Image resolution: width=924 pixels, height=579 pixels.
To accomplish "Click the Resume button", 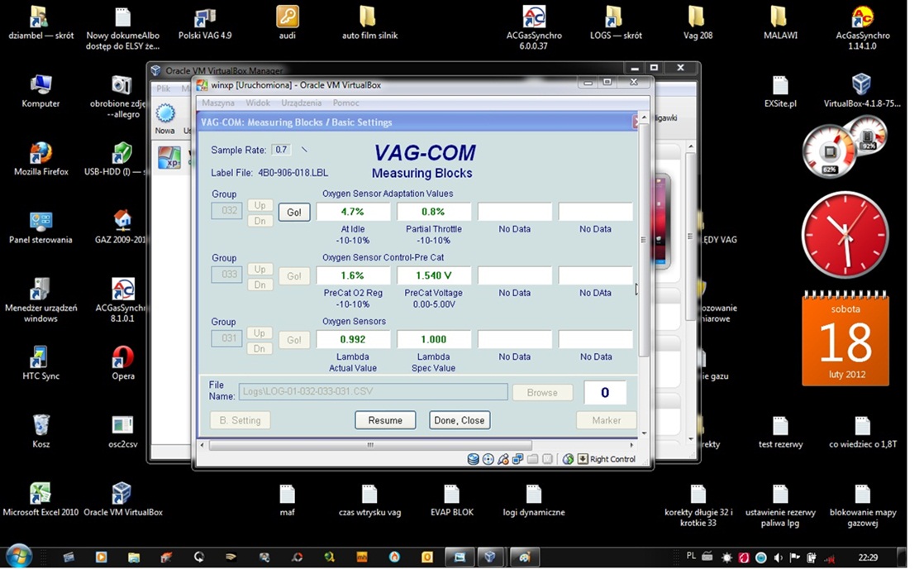I will coord(385,420).
